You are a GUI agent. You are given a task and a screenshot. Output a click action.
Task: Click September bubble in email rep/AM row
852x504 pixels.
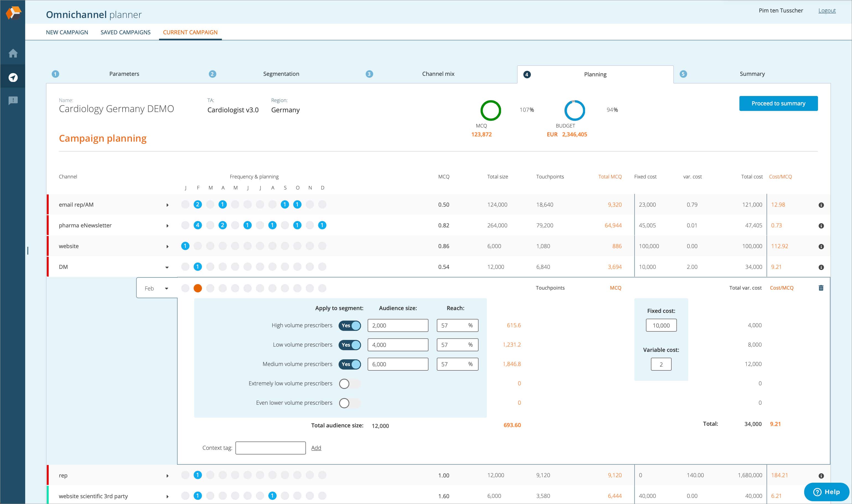point(285,204)
